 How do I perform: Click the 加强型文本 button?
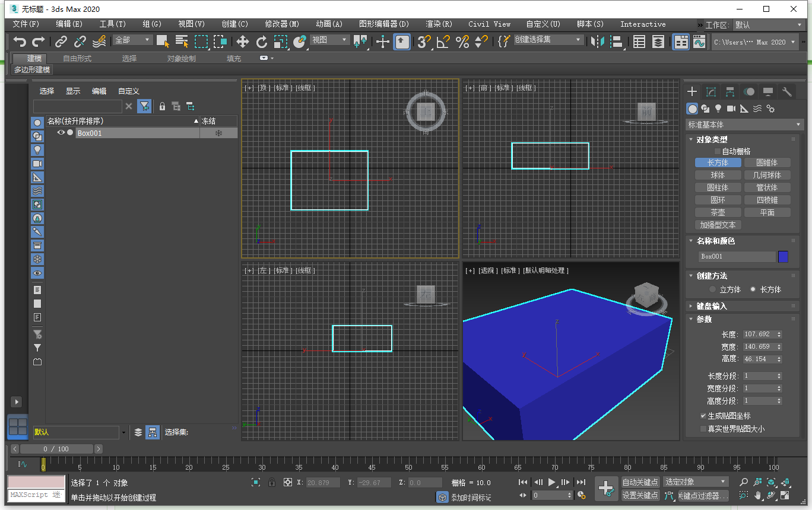[718, 225]
